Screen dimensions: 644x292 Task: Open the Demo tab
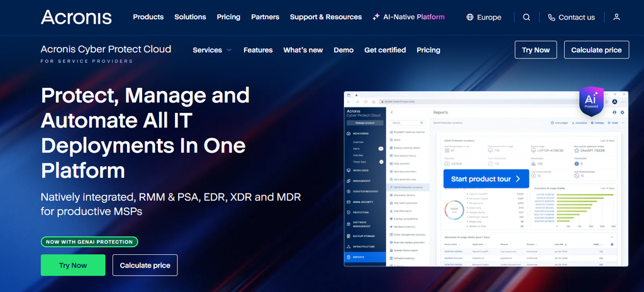(343, 50)
